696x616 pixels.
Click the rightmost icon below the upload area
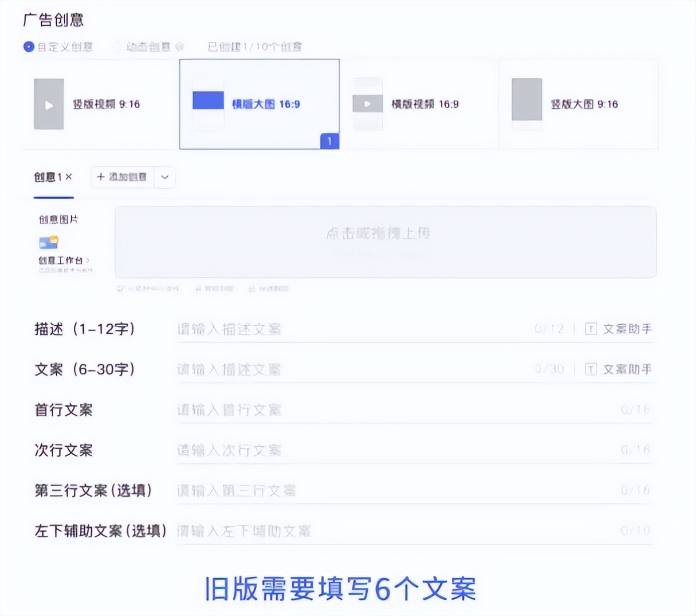coord(252,288)
